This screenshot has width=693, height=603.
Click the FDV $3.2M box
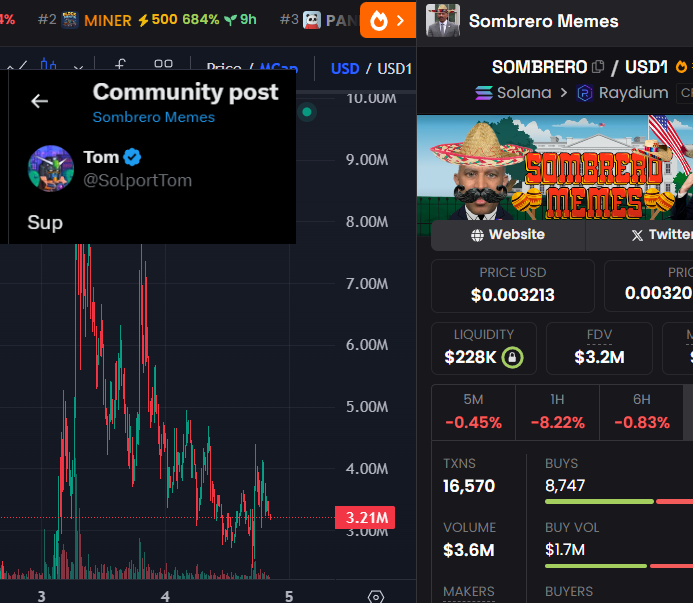599,348
